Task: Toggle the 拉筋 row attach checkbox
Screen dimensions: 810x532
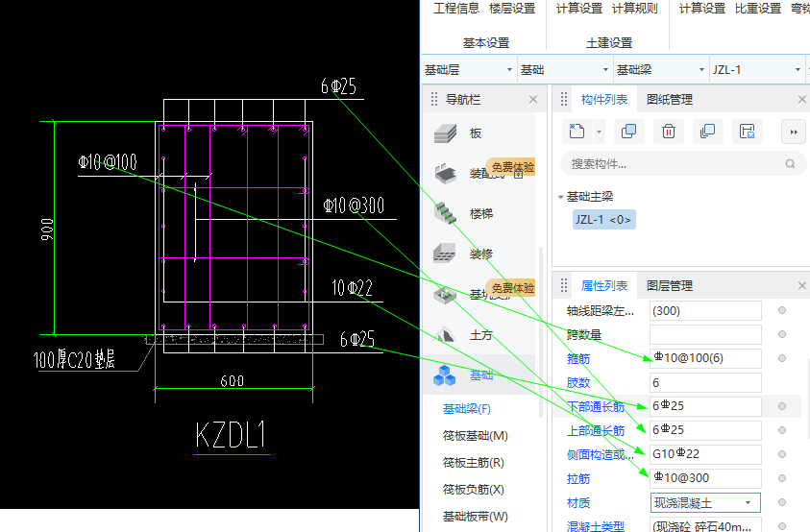Action: click(x=781, y=478)
